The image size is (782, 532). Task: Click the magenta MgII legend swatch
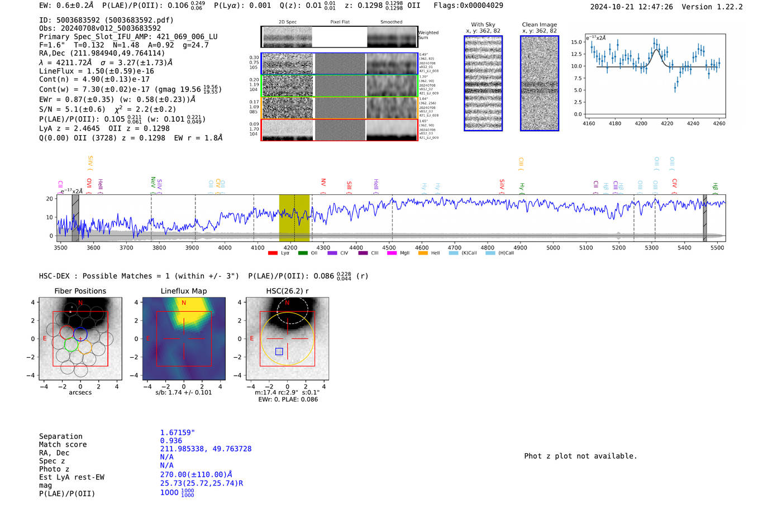tap(392, 253)
